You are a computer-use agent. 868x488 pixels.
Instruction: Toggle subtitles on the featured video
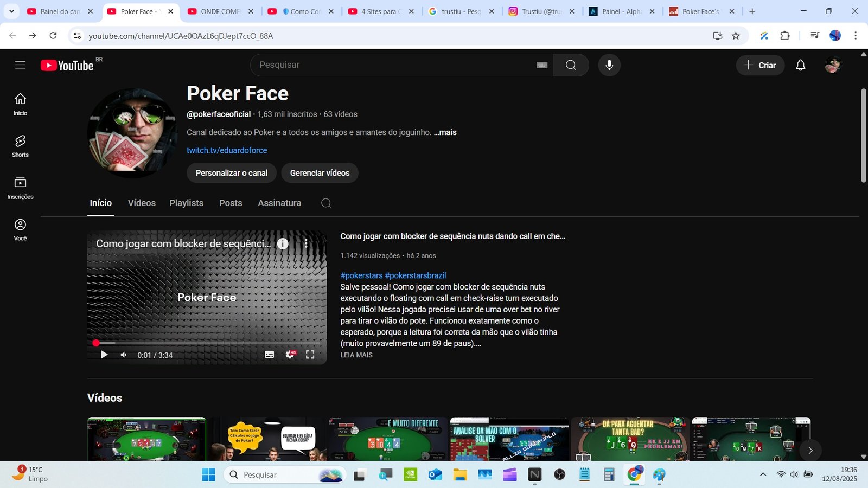click(269, 355)
